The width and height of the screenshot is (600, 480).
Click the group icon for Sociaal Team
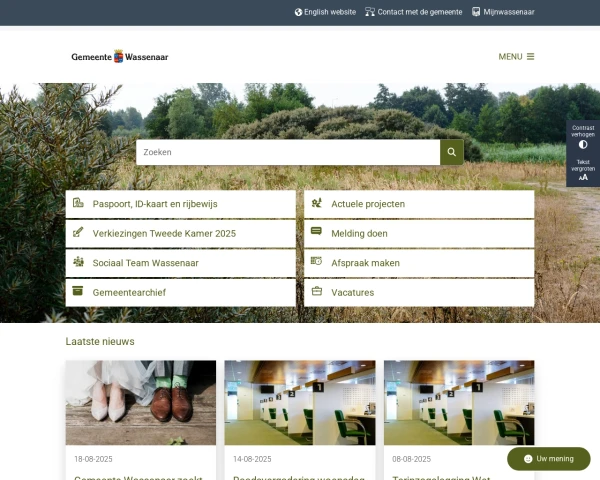[78, 261]
